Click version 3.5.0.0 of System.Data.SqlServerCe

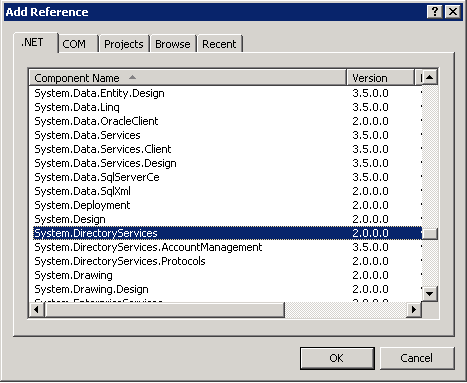(x=370, y=177)
